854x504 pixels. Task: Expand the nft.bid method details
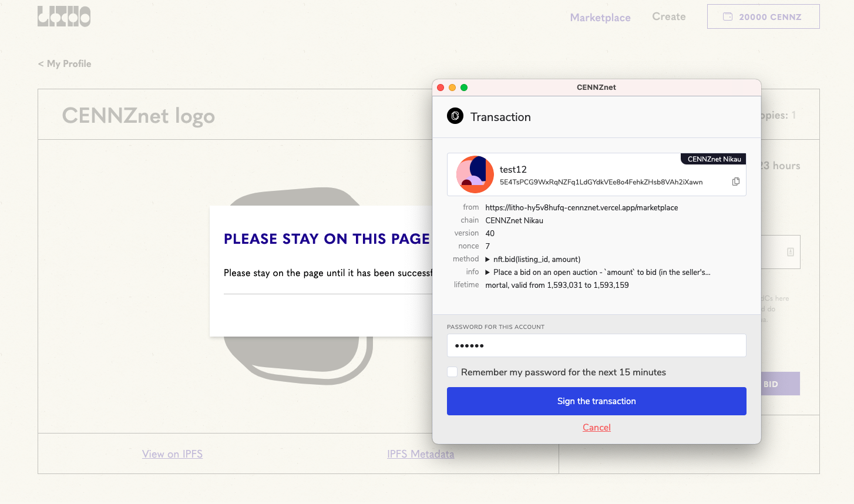(x=487, y=259)
